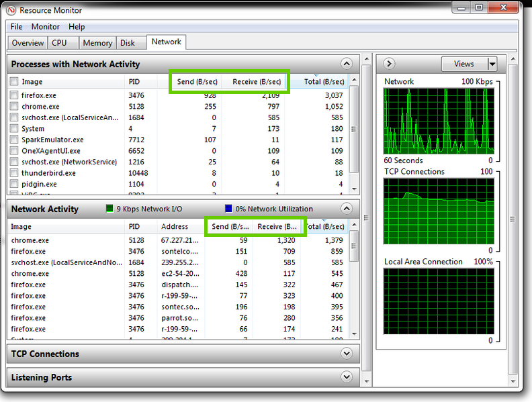This screenshot has height=402, width=532.
Task: Click the main pane scroll-down arrow
Action: pyautogui.click(x=367, y=381)
